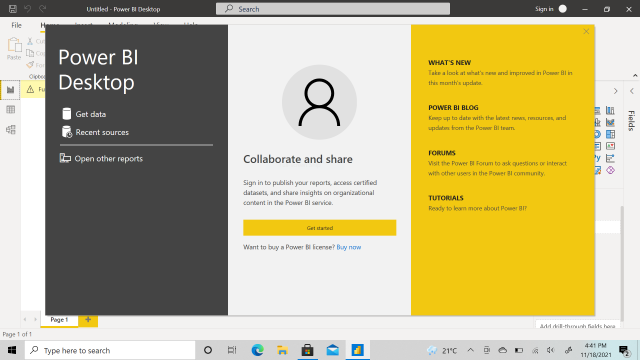Image resolution: width=640 pixels, height=360 pixels.
Task: Add a new page with plus button
Action: [88, 320]
